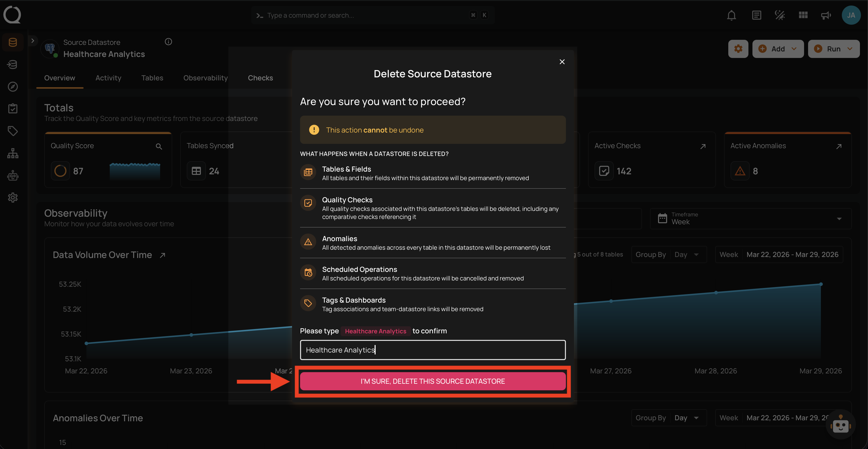The height and width of the screenshot is (449, 868).
Task: Click the Tables Synced count 24
Action: point(214,171)
